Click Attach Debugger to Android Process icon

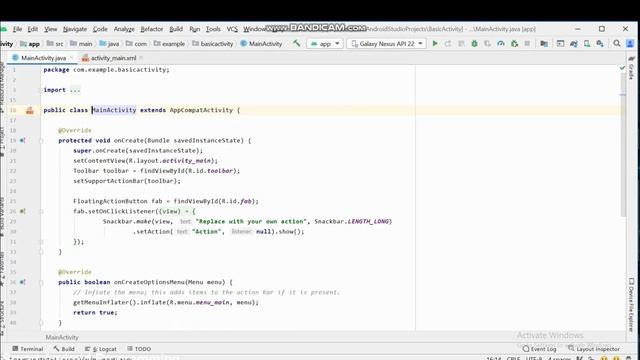[x=514, y=43]
